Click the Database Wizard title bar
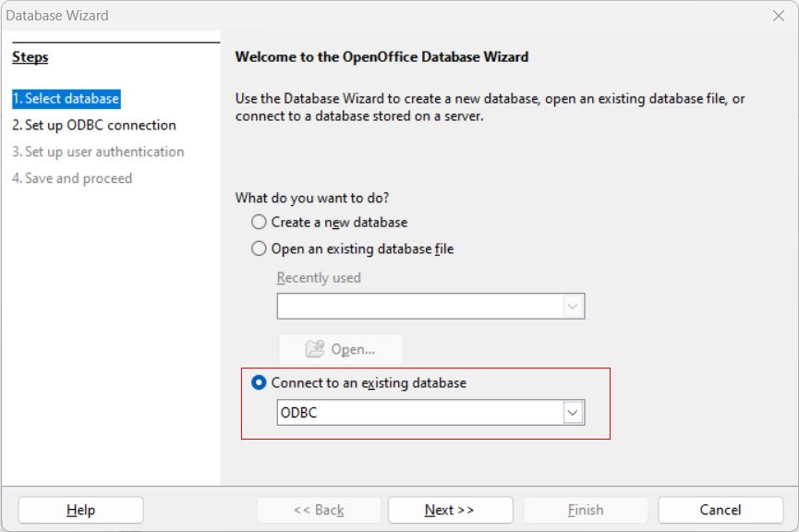 (369, 16)
